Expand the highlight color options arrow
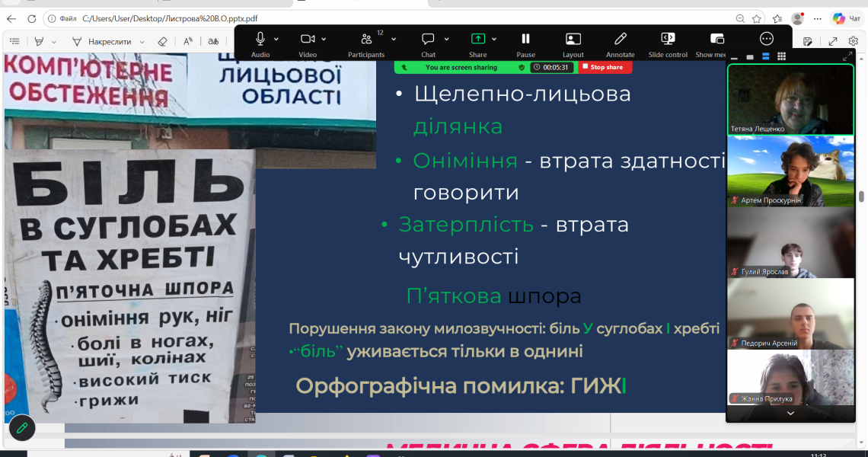The height and width of the screenshot is (457, 868). pyautogui.click(x=54, y=42)
